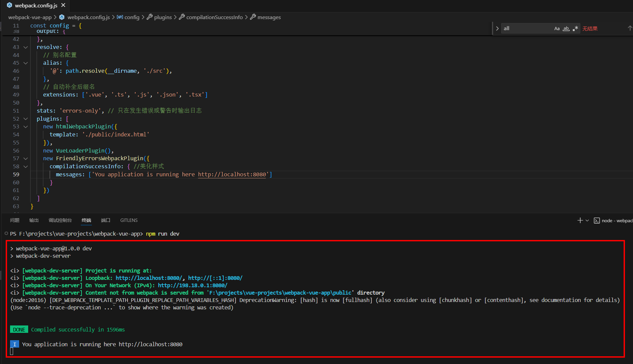Viewport: 633px width, 364px height.
Task: Click webpack-vue-app breadcrumb segment
Action: tap(30, 17)
